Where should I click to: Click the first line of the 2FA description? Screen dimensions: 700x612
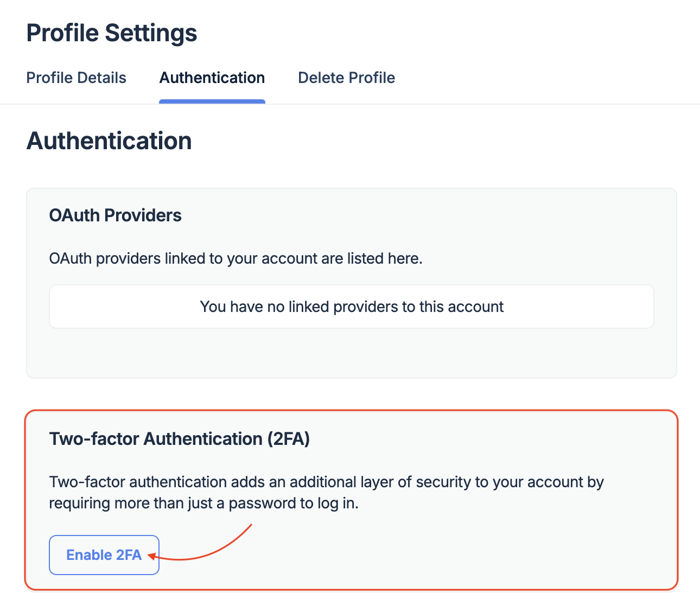point(326,482)
